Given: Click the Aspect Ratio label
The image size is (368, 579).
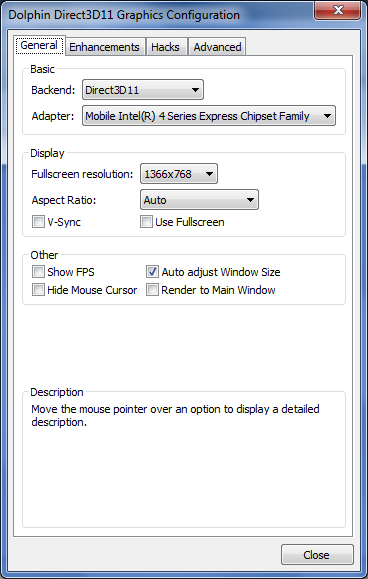Looking at the screenshot, I should [x=63, y=200].
